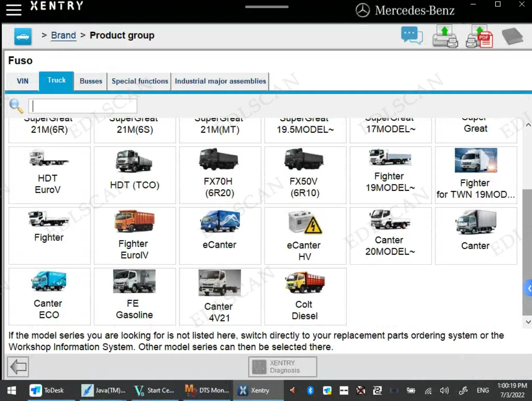Open the clock showing 1:00:19 PM
The height and width of the screenshot is (401, 532).
coord(512,390)
